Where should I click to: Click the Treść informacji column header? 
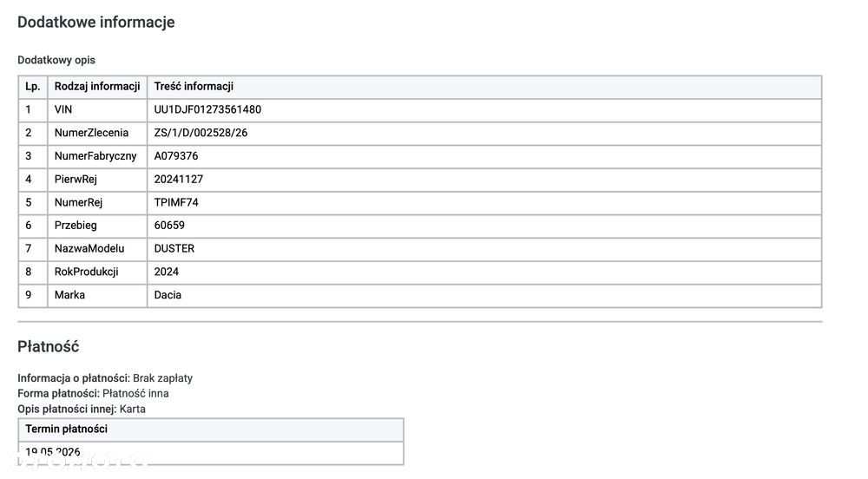pos(194,86)
